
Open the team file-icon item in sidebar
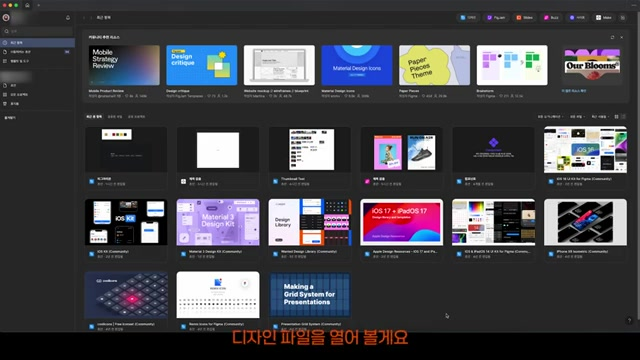coord(38,85)
